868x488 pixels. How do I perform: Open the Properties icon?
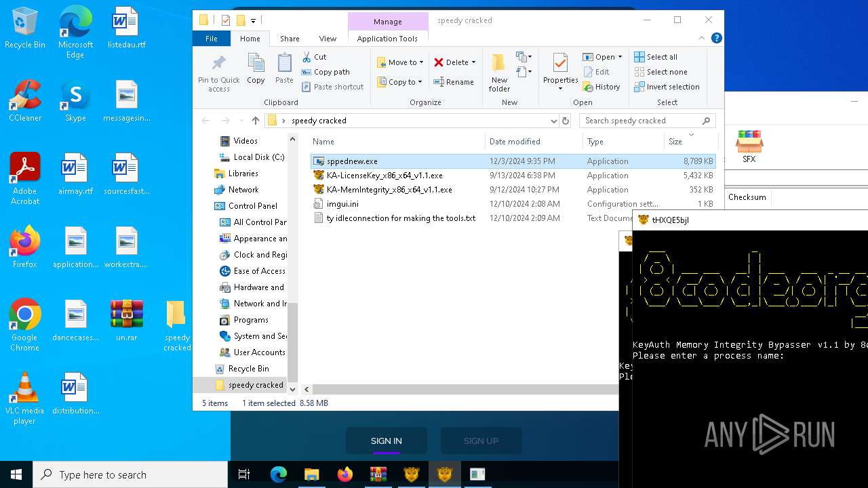560,64
